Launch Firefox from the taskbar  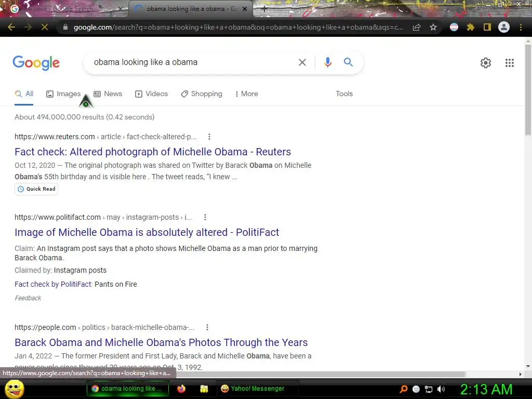pos(181,389)
